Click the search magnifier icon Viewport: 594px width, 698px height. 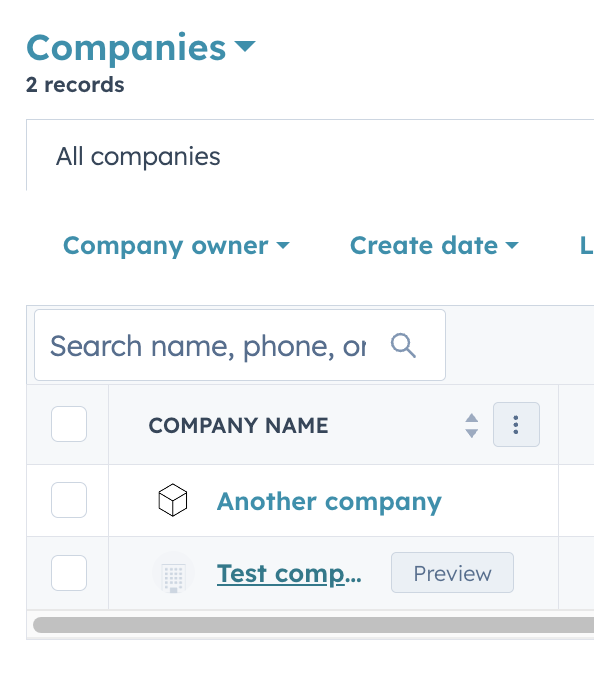point(403,345)
